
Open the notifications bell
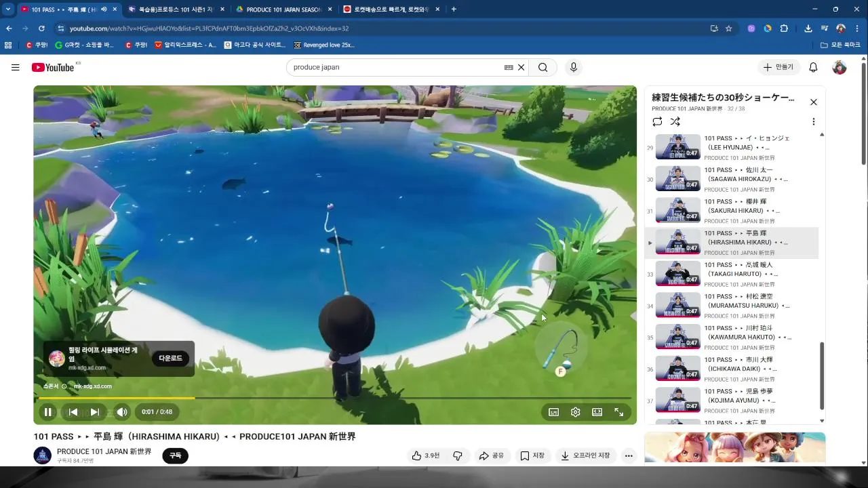813,67
